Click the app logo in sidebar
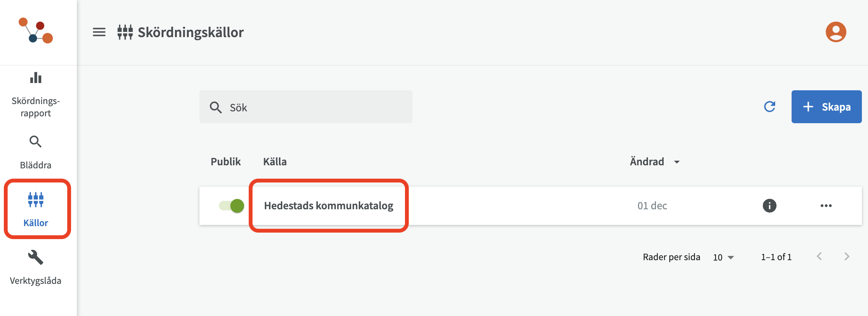Image resolution: width=868 pixels, height=316 pixels. (x=36, y=31)
